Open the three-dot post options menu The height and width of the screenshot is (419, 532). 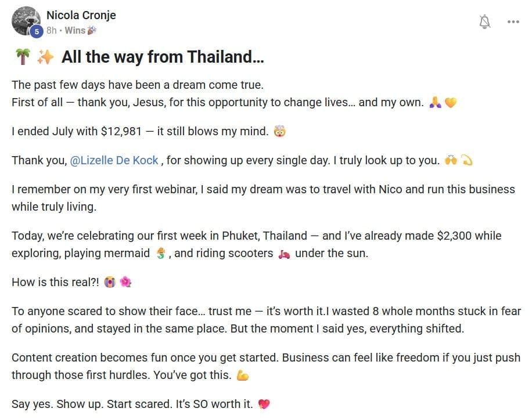pyautogui.click(x=513, y=22)
